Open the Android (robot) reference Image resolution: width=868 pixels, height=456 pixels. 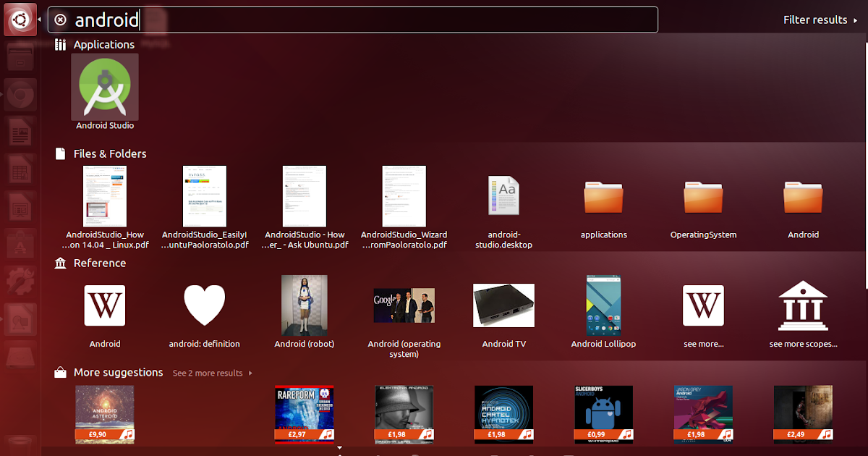coord(305,313)
